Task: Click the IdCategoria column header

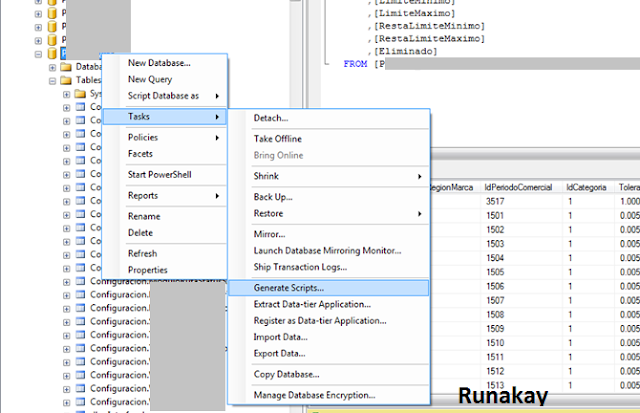Action: pyautogui.click(x=586, y=187)
